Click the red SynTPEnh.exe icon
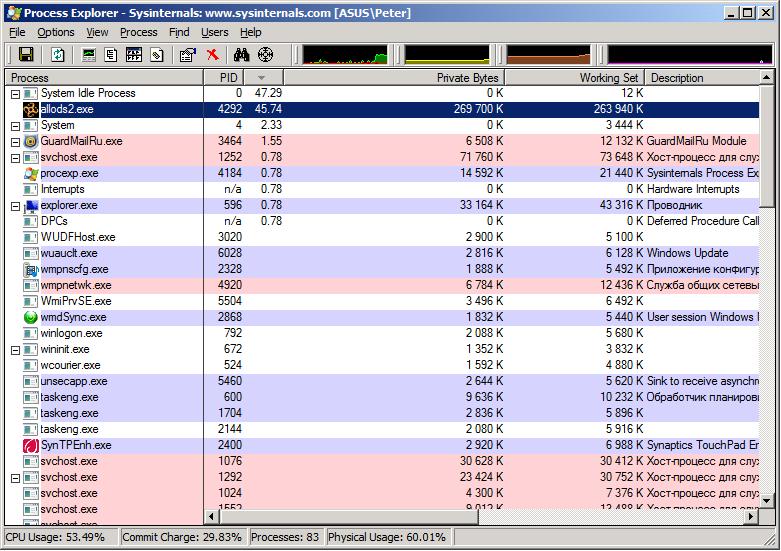The width and height of the screenshot is (781, 551). point(30,445)
